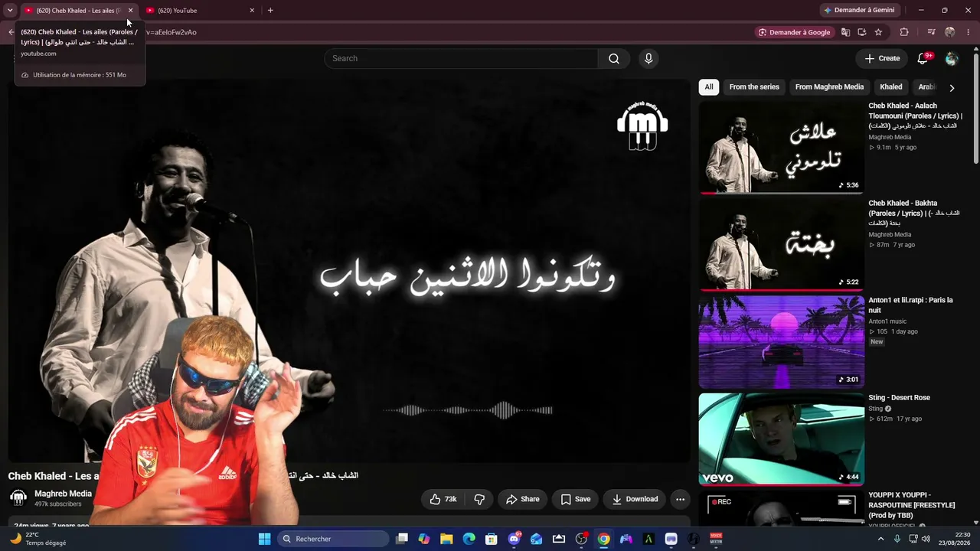Viewport: 980px width, 551px height.
Task: Open Chrome media controls icon
Action: pyautogui.click(x=931, y=32)
